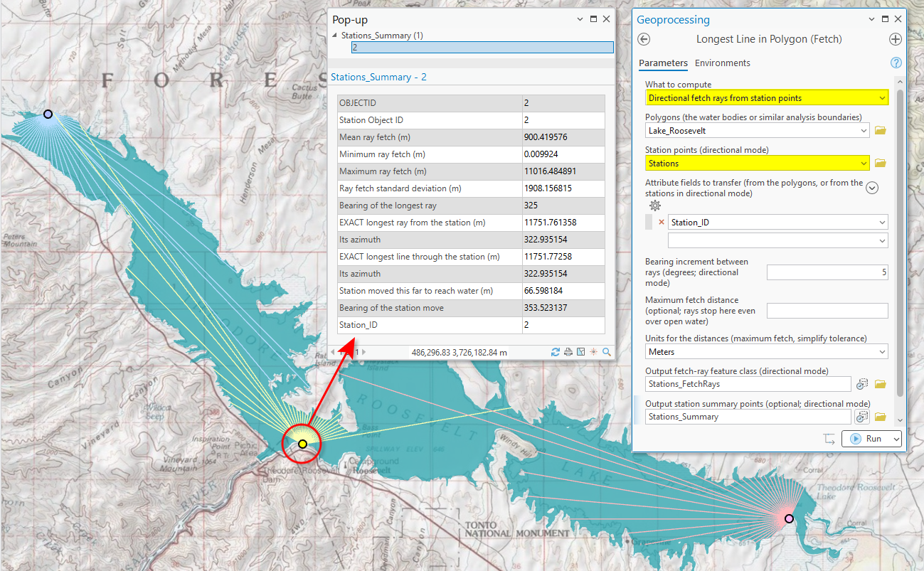Open the attribute field list settings gear
This screenshot has width=924, height=571.
coord(655,206)
